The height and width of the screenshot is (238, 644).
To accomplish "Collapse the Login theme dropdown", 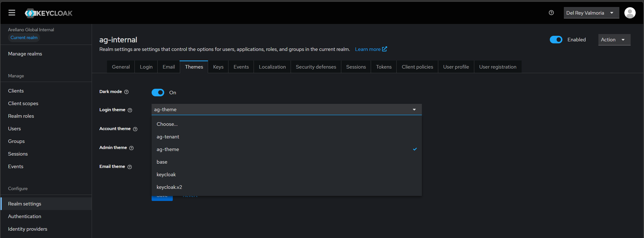I will tap(287, 109).
